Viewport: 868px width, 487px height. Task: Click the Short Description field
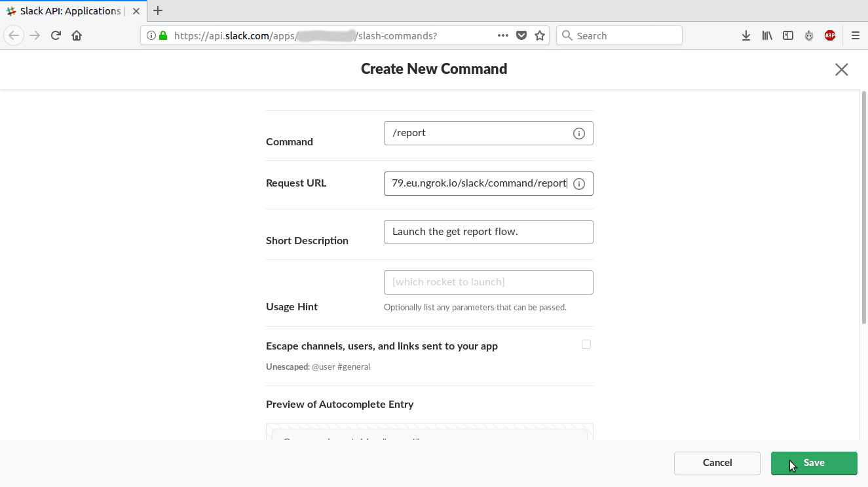pos(489,232)
